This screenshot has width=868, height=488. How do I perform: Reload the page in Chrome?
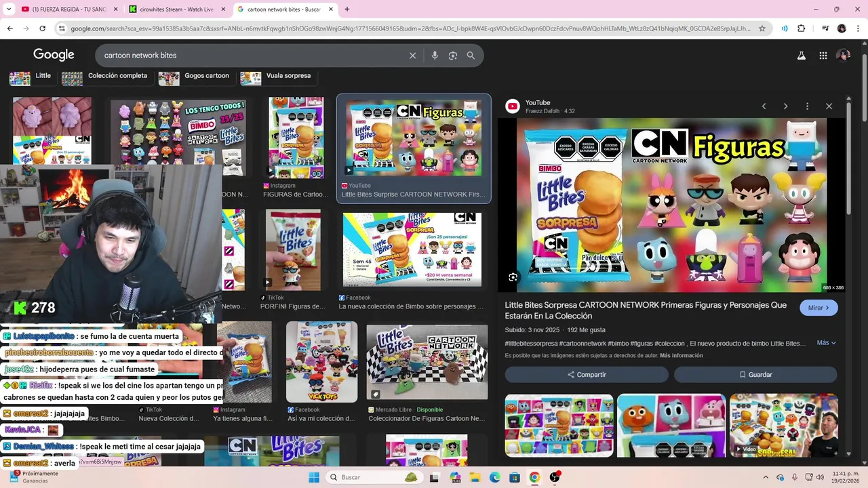coord(42,28)
